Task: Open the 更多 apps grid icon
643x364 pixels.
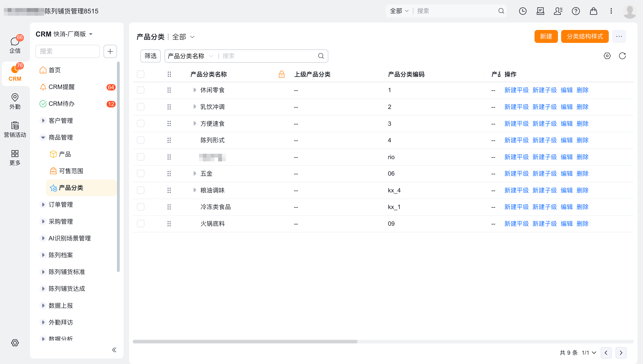Action: (15, 157)
